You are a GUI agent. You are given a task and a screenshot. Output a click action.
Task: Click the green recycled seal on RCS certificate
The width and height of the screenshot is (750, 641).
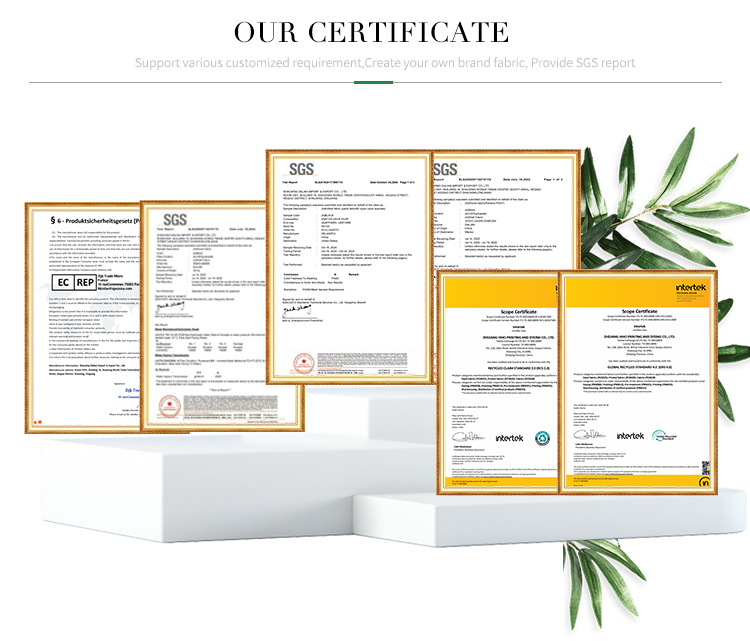(x=542, y=436)
